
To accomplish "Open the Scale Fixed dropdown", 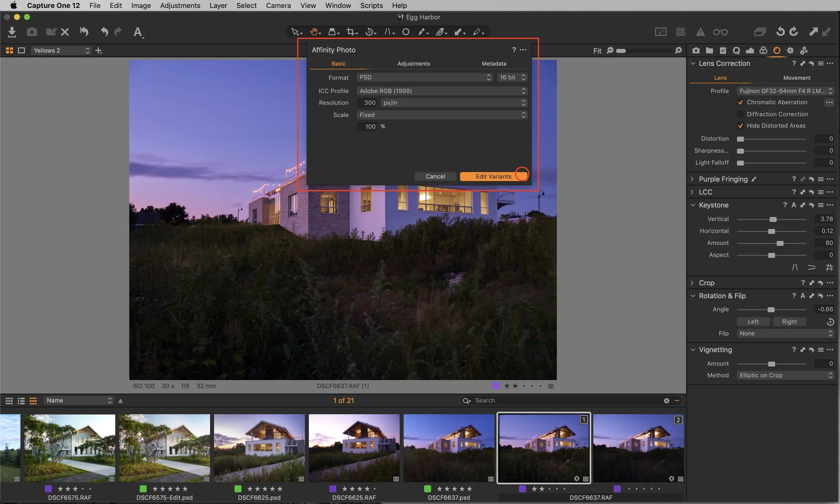I will [x=442, y=115].
